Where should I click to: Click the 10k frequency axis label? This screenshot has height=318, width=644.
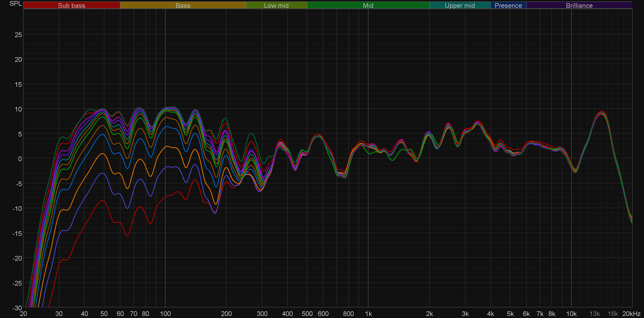(571, 314)
